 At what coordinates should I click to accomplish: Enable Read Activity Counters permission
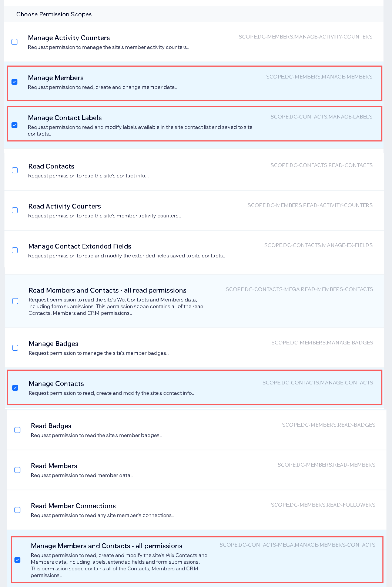tap(14, 210)
